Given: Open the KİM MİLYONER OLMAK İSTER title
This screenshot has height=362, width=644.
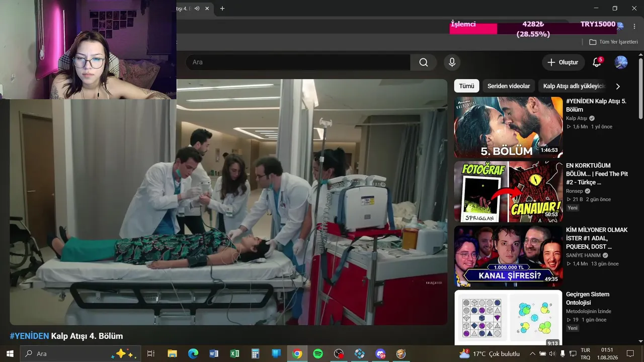Looking at the screenshot, I should [x=597, y=238].
